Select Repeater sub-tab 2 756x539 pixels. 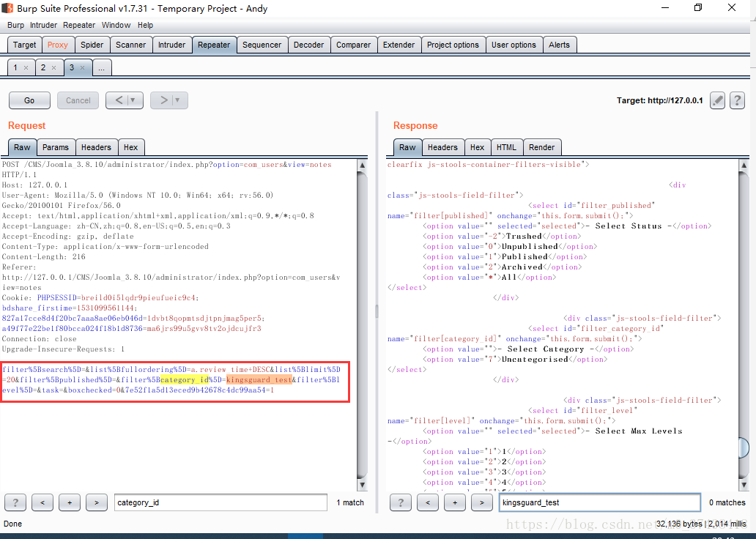43,67
